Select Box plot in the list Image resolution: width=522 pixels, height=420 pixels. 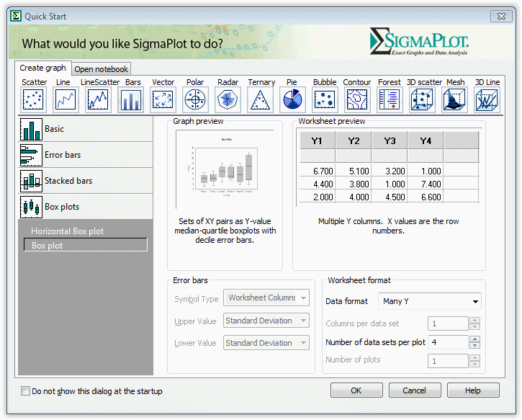pyautogui.click(x=86, y=245)
